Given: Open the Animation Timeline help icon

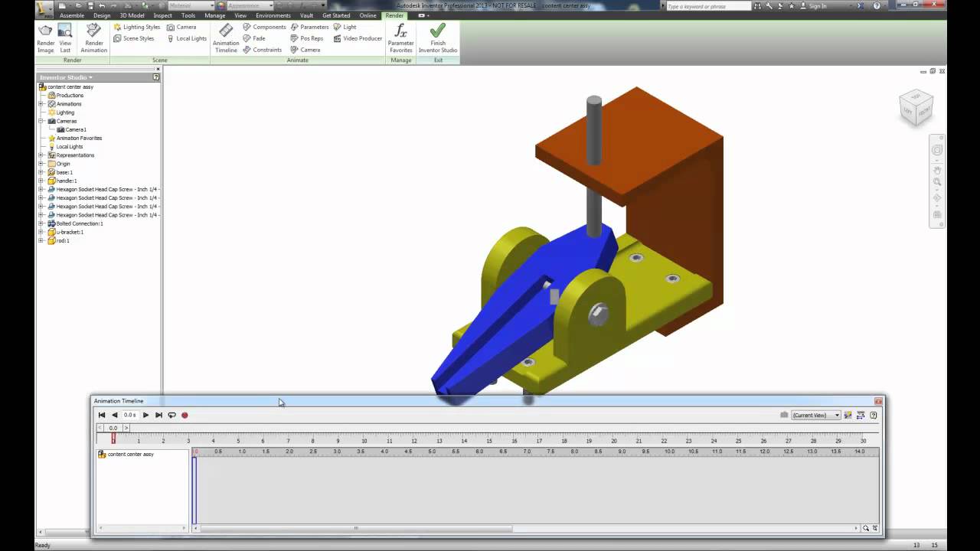Looking at the screenshot, I should pyautogui.click(x=874, y=415).
